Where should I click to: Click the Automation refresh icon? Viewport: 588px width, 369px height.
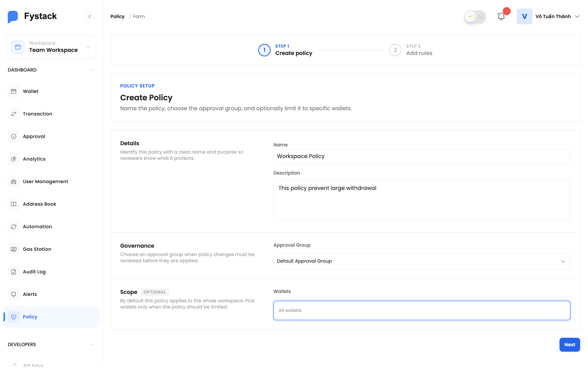(x=14, y=227)
